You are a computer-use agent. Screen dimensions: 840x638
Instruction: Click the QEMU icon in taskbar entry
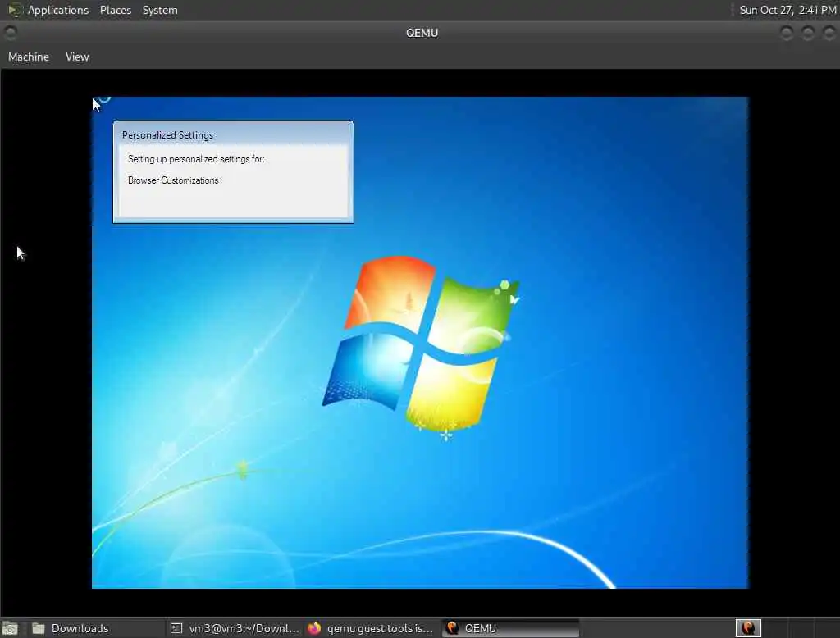pyautogui.click(x=452, y=628)
